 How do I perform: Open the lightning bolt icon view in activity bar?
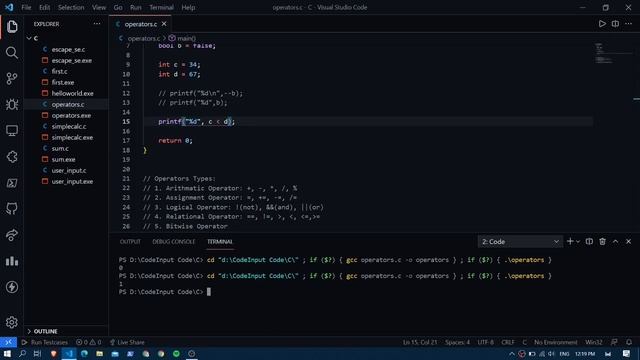12,287
